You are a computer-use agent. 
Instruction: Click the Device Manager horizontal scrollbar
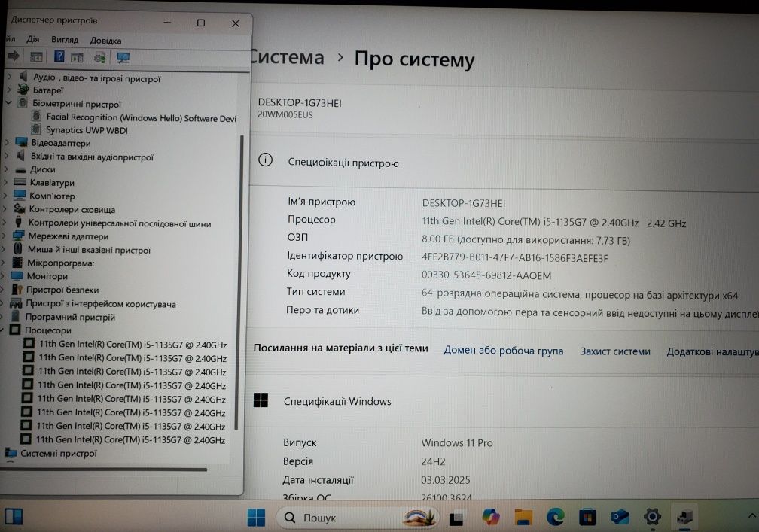104,469
